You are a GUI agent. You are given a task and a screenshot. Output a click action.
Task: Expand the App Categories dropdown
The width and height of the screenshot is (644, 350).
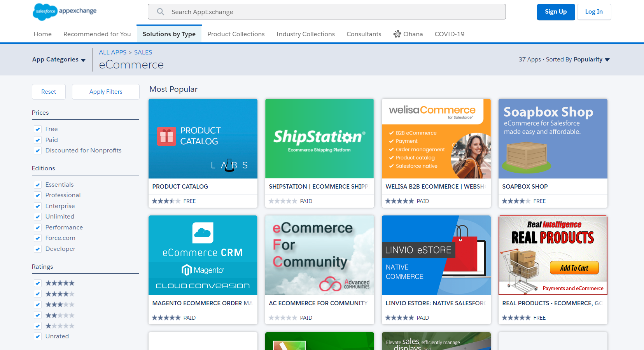pyautogui.click(x=59, y=59)
